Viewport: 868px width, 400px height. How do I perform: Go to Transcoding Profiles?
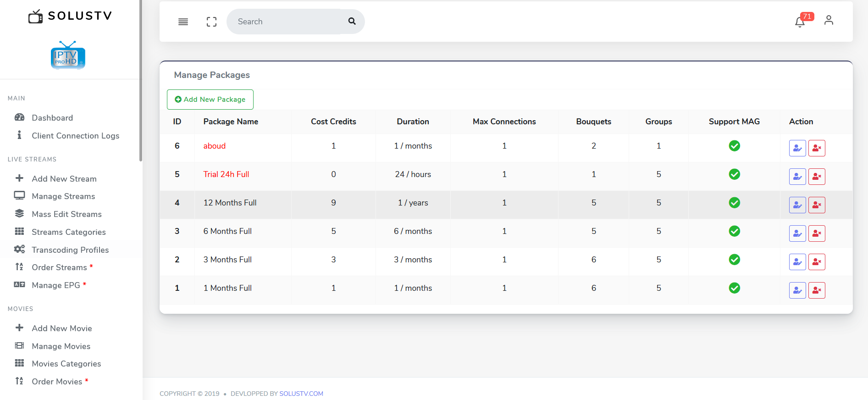[70, 250]
